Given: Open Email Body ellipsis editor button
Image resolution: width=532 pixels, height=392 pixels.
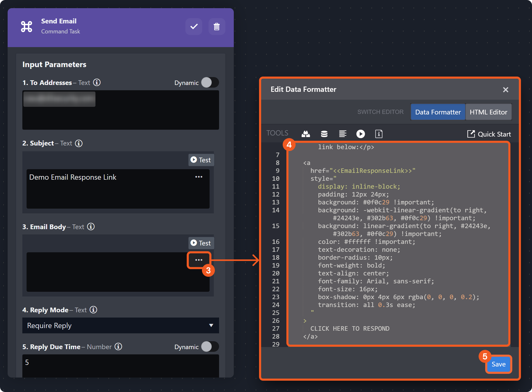Looking at the screenshot, I should tap(199, 260).
